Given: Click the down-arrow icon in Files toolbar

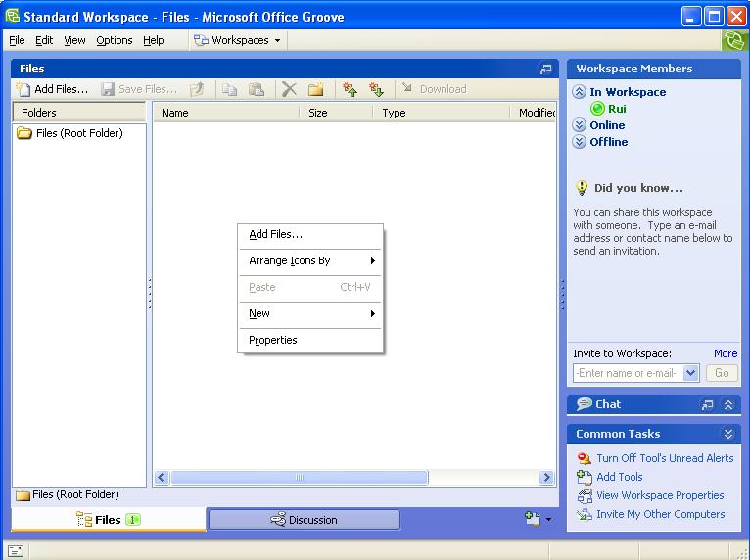Looking at the screenshot, I should coord(376,89).
